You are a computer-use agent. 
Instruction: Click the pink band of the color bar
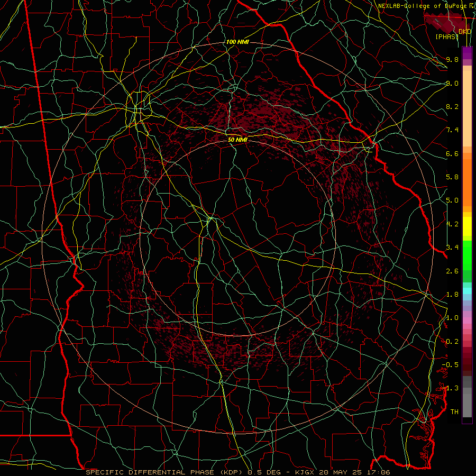click(467, 321)
